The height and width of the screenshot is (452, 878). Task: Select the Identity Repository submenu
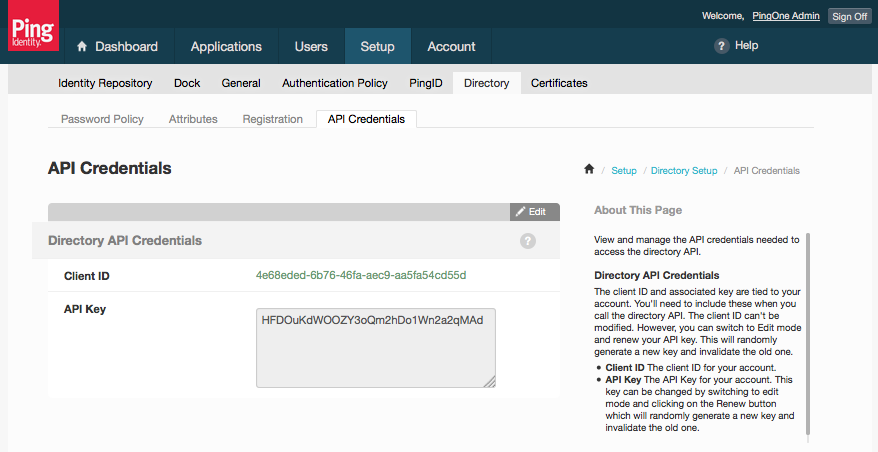[x=105, y=83]
